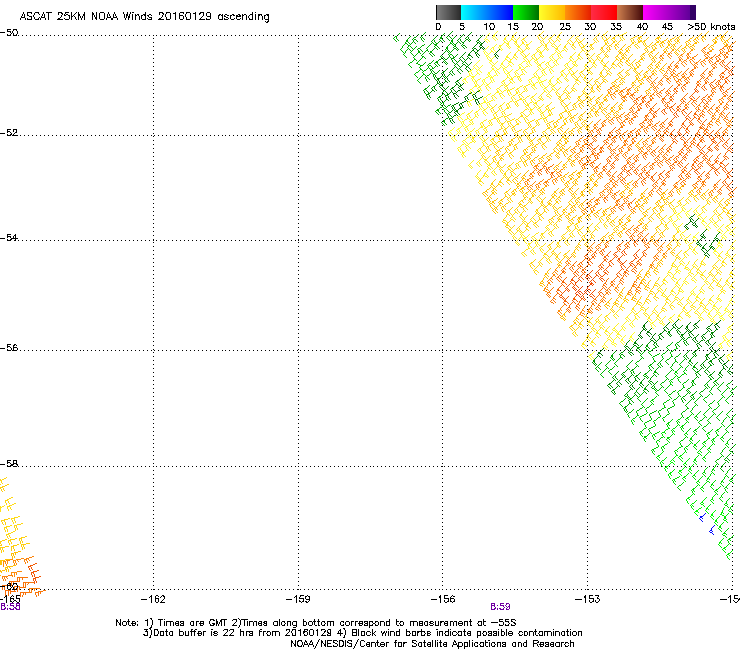Screen dimensions: 740x650
Task: Click the purple time stamp below -165
Action: [10, 607]
